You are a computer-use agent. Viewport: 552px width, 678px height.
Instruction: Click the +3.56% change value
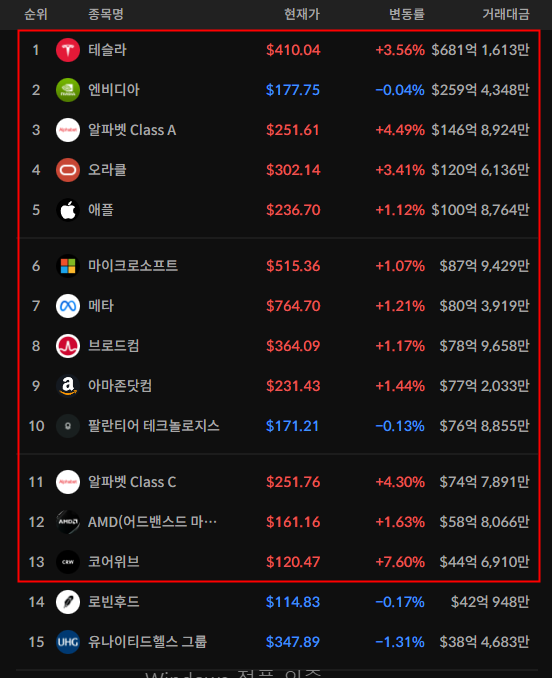[400, 50]
